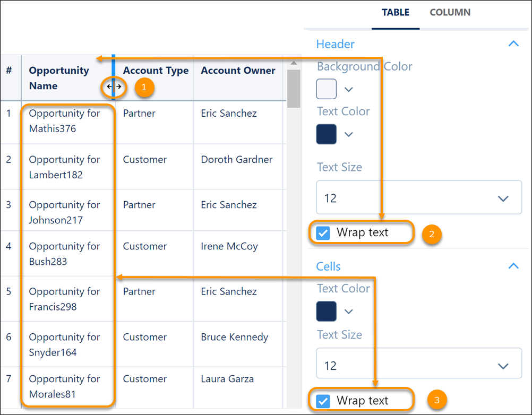Click the Account Owner column header

(x=238, y=71)
